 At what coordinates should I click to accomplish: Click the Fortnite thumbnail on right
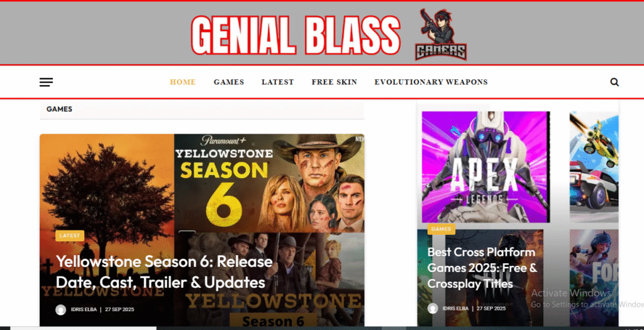point(594,278)
